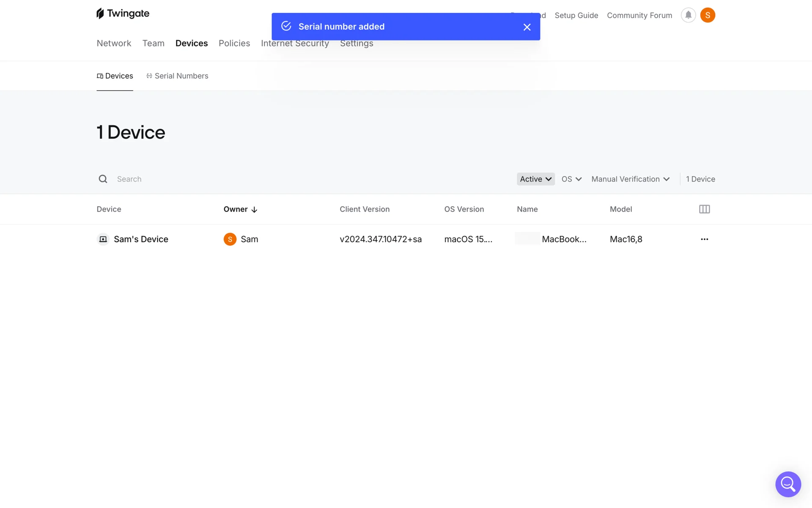Open Sam's owner profile in the table

click(249, 239)
